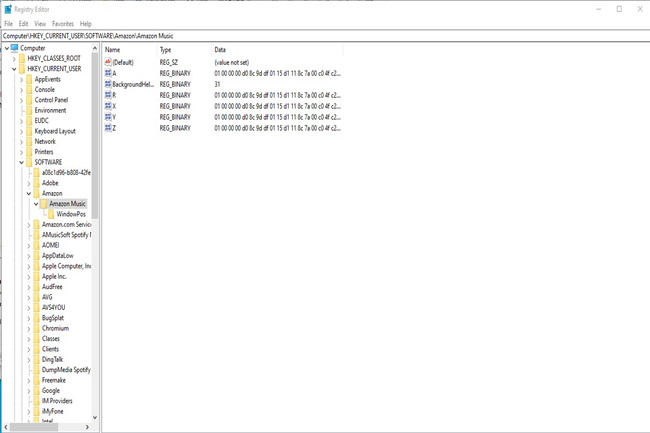This screenshot has height=433, width=650.
Task: Click the Keyboard Layout folder icon
Action: click(x=29, y=131)
